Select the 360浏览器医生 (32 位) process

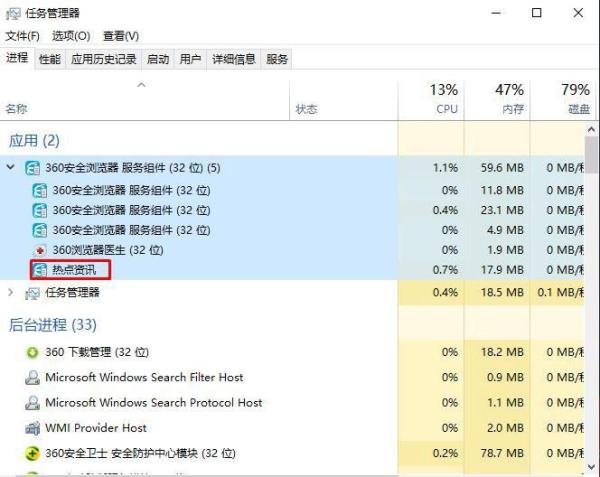[x=292, y=250]
